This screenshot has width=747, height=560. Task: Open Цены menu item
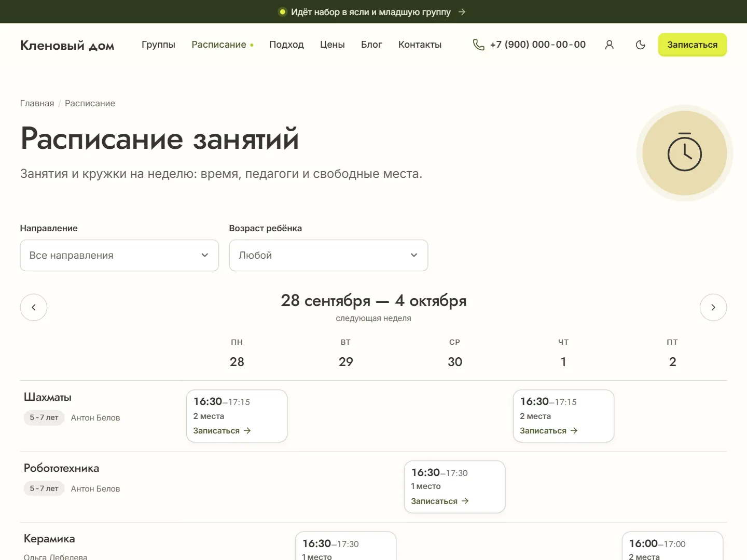333,45
